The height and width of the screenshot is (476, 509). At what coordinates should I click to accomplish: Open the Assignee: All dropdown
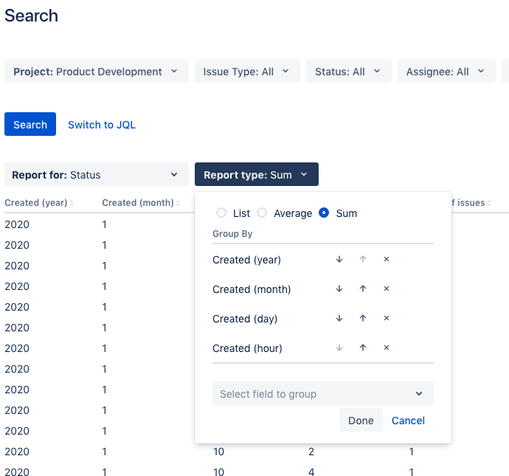tap(446, 71)
